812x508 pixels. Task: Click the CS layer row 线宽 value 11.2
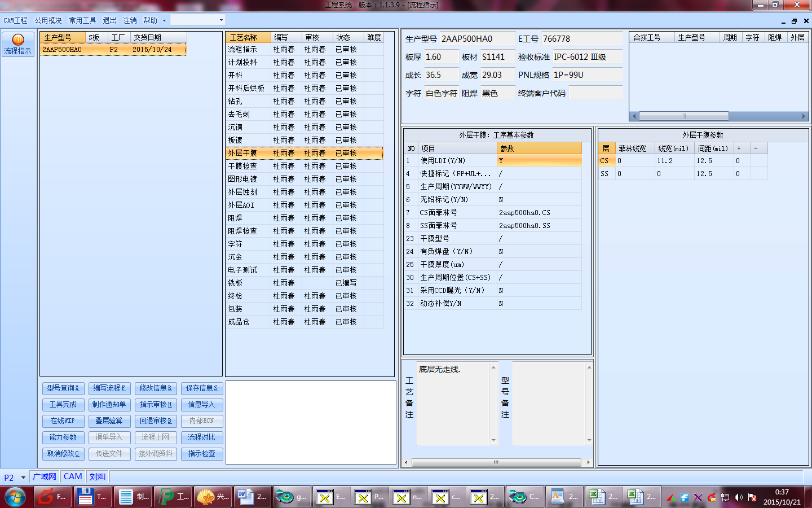[x=674, y=161]
